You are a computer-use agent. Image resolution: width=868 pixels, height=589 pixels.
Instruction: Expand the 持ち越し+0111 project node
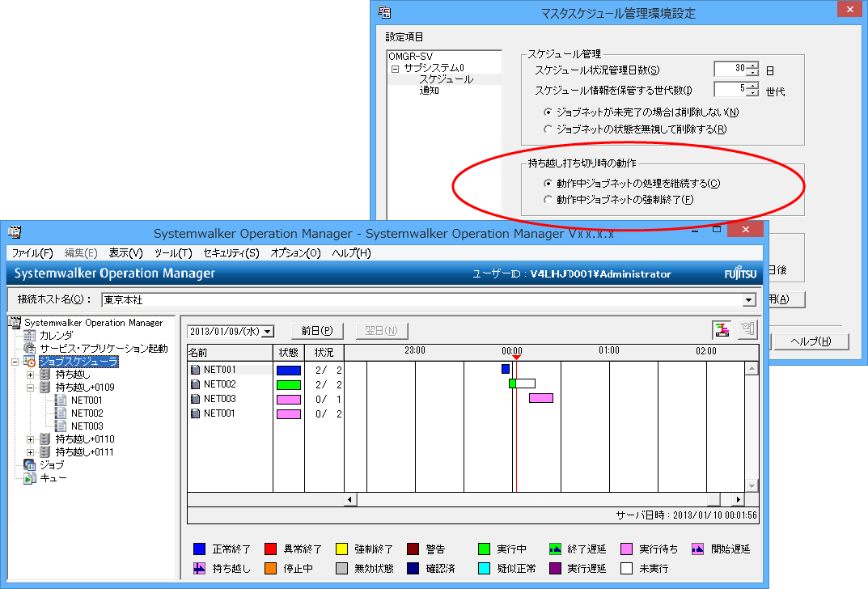(x=31, y=452)
